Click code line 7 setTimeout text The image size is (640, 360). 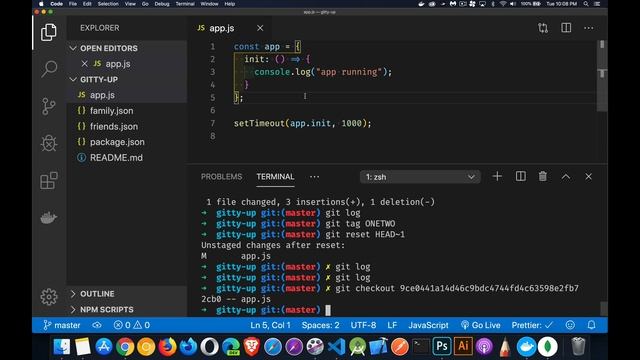click(302, 123)
